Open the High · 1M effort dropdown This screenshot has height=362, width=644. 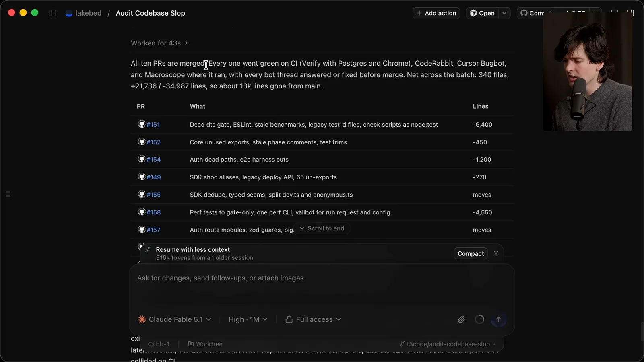[248, 319]
